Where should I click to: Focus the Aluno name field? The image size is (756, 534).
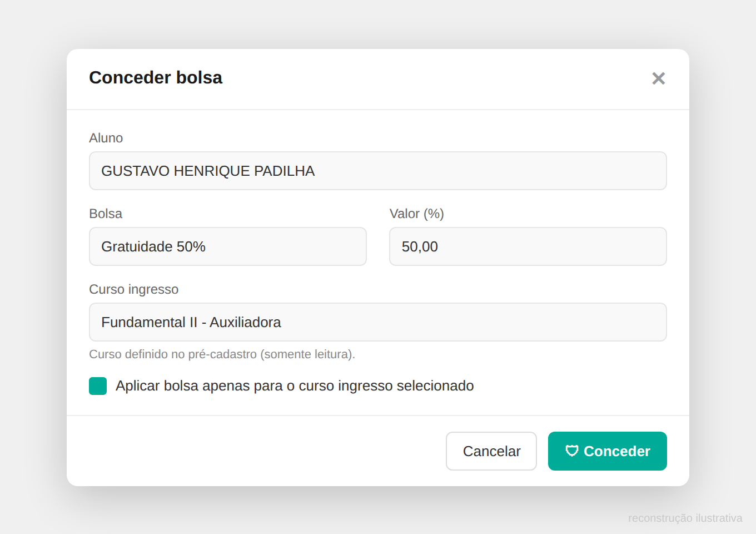pos(378,171)
